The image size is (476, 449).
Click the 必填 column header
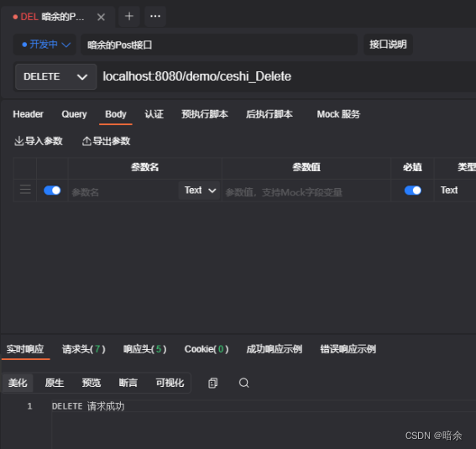point(412,167)
